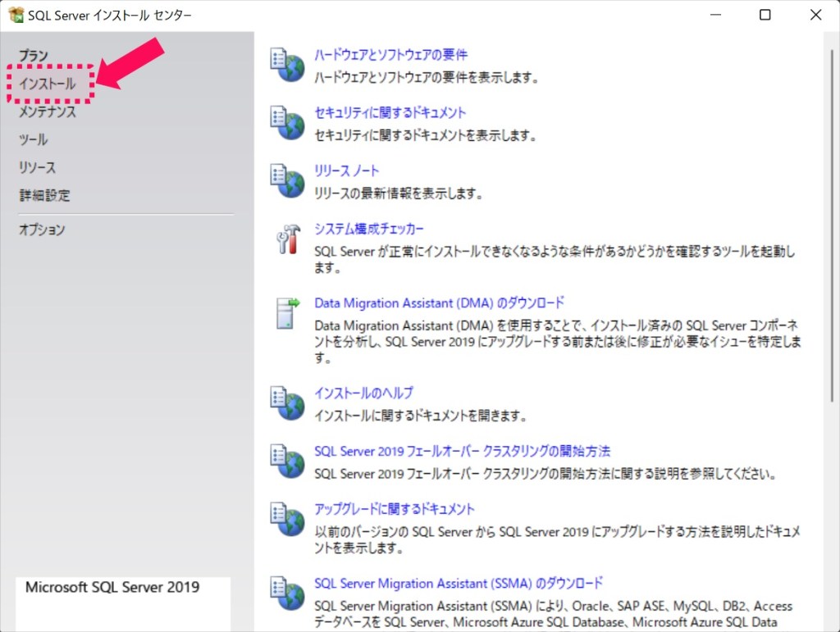Screen dimensions: 840x632
Task: Open the ハードウェアとソフトウェアの要件 link
Action: tap(390, 55)
